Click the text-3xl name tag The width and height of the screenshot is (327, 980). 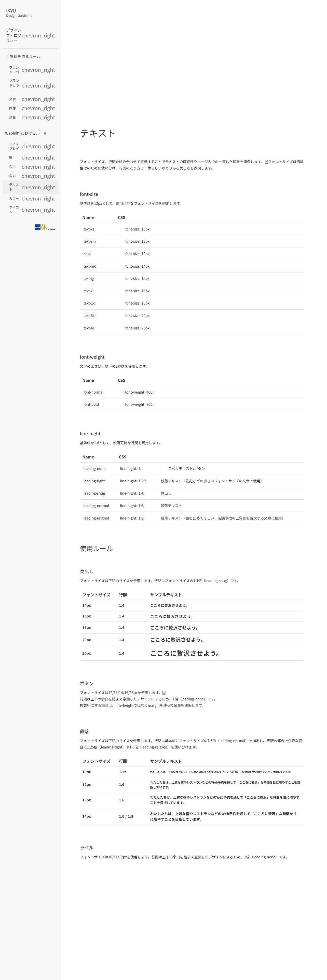click(x=89, y=316)
